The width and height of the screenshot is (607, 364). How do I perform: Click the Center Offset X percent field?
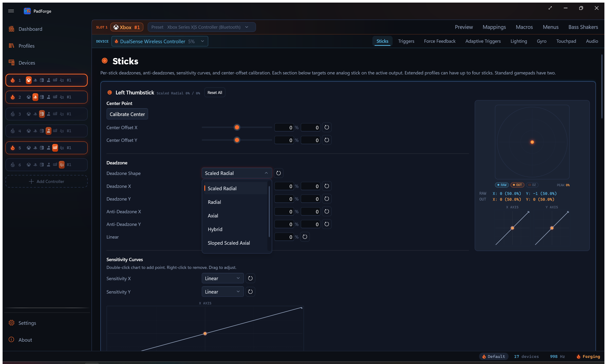tap(284, 128)
